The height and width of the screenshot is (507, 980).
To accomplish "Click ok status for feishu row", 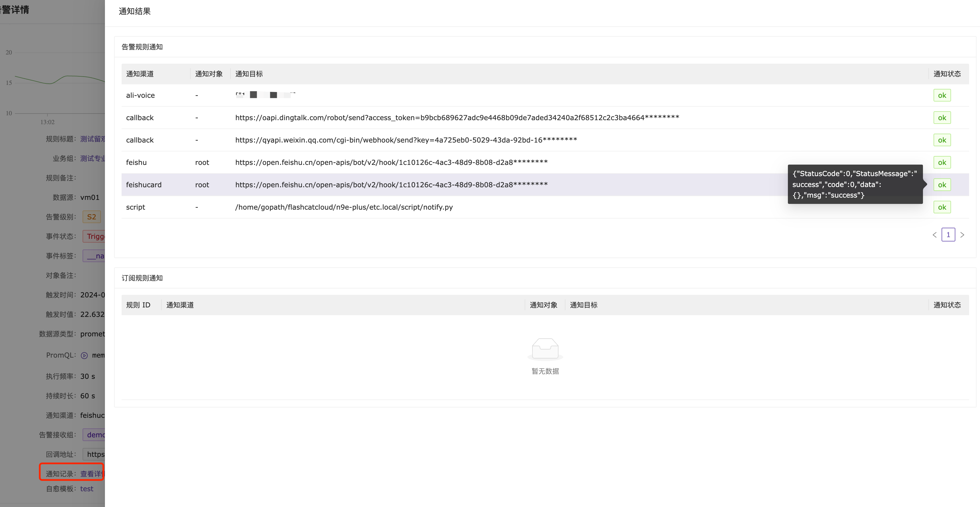I will click(942, 163).
